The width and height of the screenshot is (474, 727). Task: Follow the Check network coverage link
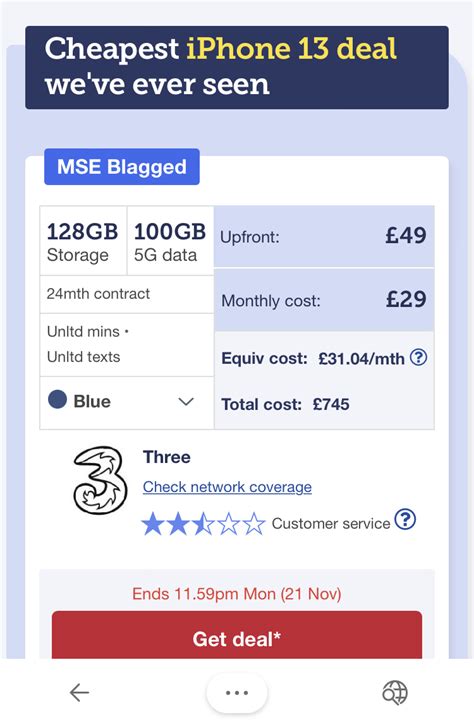pyautogui.click(x=227, y=487)
